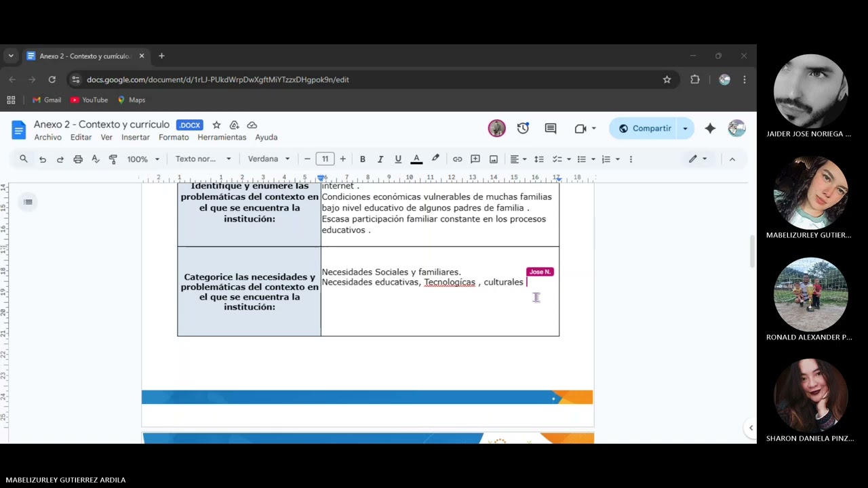Run spelling and grammar check
The width and height of the screenshot is (868, 488).
[96, 159]
